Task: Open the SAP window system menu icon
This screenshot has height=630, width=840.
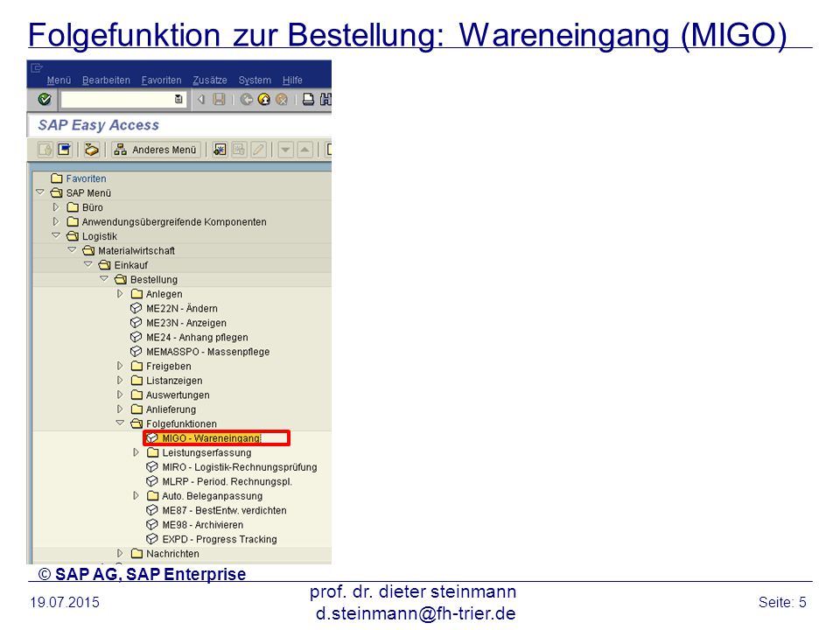Action: (37, 68)
